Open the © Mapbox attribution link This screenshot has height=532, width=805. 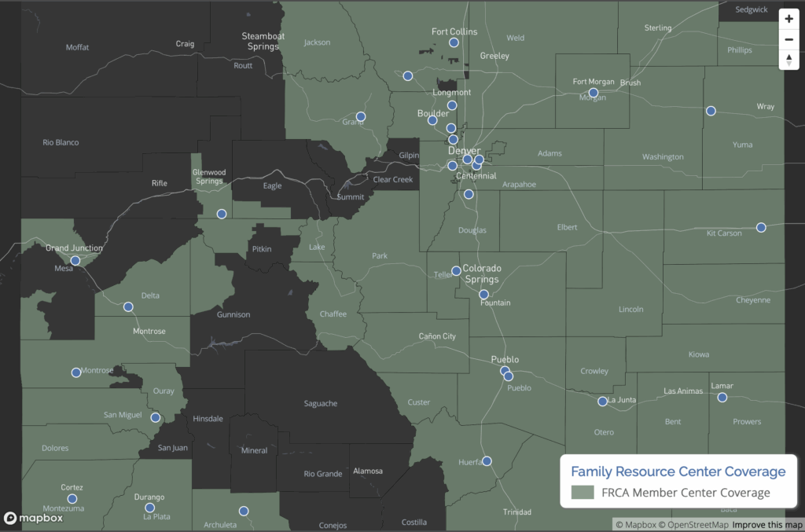pos(635,524)
